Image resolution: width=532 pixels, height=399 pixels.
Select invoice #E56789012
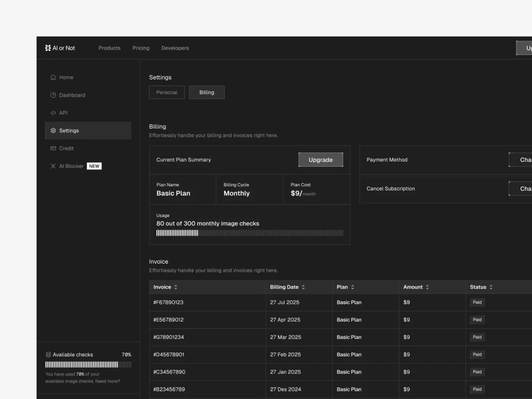point(168,320)
